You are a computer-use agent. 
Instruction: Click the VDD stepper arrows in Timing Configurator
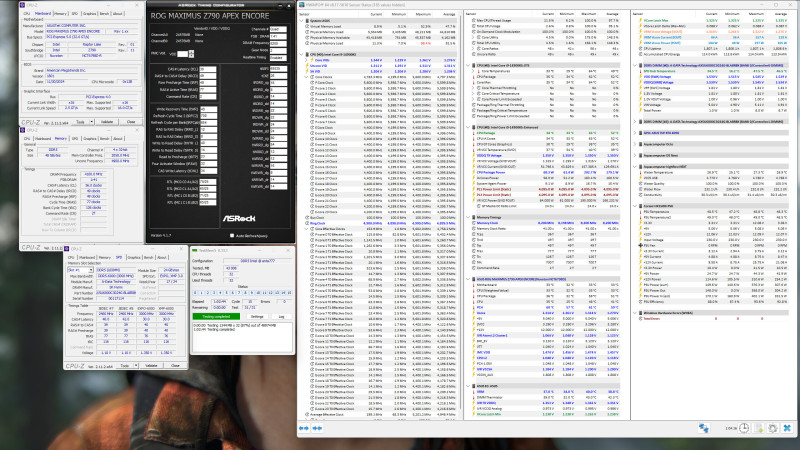191,54
